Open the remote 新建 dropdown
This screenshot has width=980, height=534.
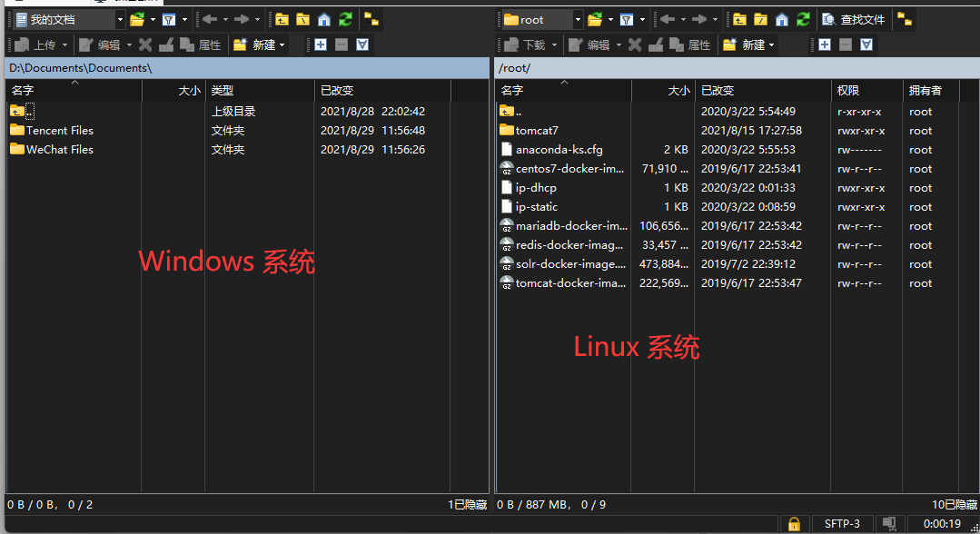pyautogui.click(x=748, y=45)
